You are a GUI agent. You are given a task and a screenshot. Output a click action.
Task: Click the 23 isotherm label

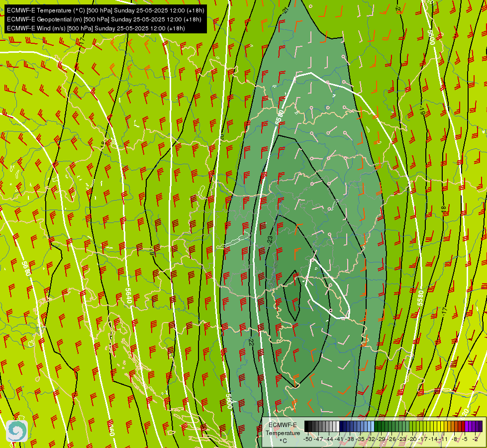[270, 239]
